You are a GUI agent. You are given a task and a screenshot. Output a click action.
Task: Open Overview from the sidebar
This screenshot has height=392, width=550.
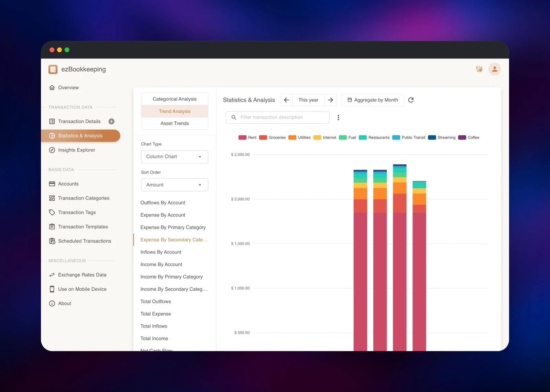[81, 88]
